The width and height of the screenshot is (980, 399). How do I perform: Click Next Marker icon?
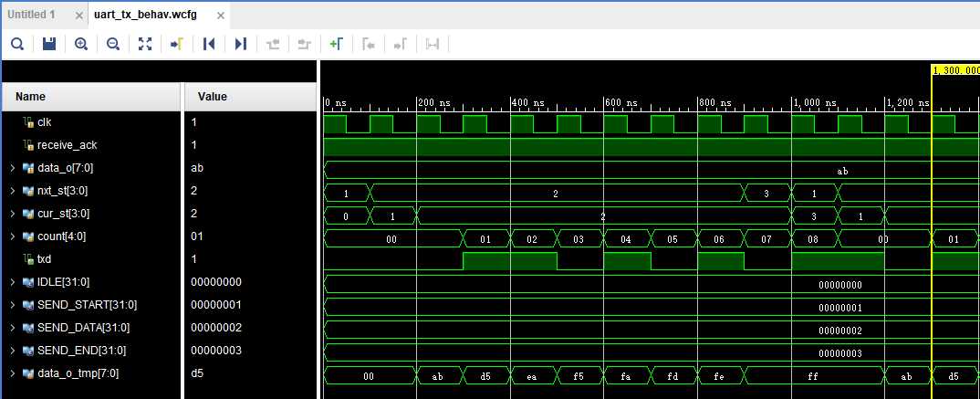[x=400, y=44]
